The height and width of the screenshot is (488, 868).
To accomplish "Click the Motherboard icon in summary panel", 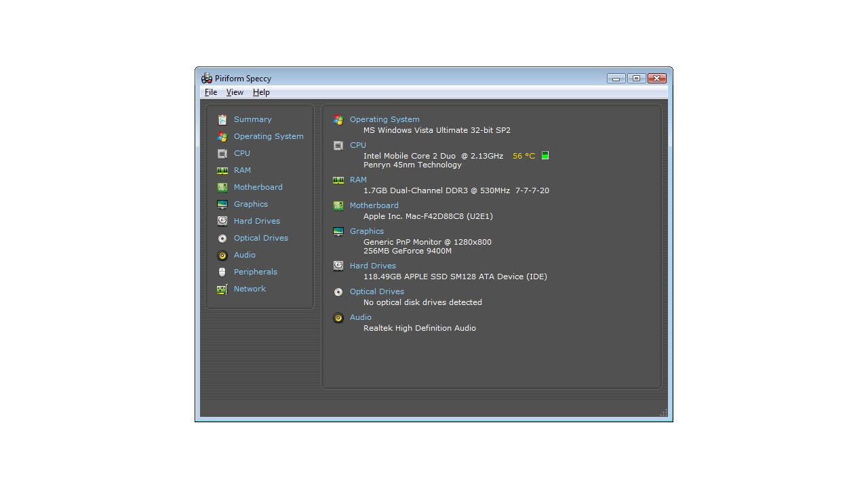I will [x=338, y=205].
